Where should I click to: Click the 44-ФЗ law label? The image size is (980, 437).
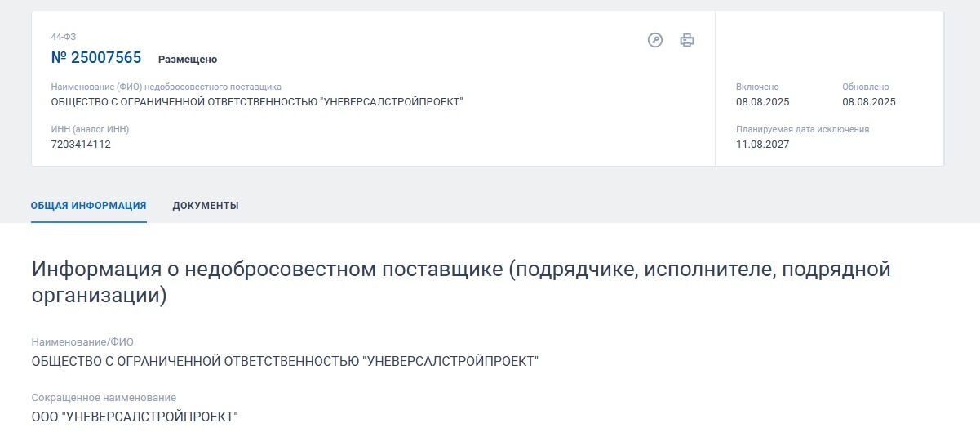[x=64, y=37]
